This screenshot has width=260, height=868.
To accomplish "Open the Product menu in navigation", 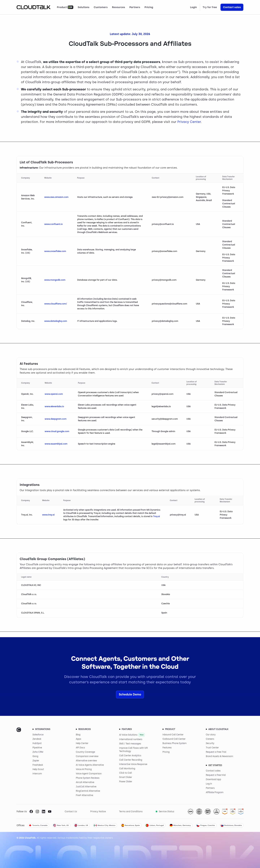I will (65, 7).
